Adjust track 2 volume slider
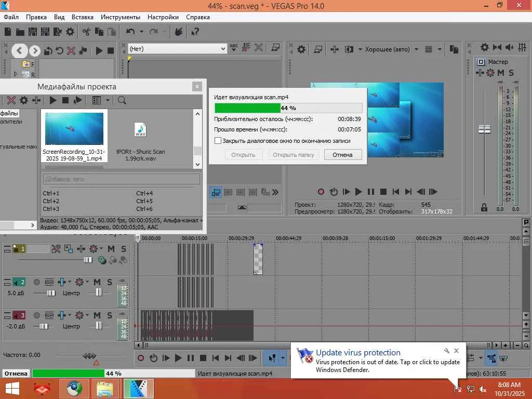Viewport: 532px width, 399px height. coord(51,293)
